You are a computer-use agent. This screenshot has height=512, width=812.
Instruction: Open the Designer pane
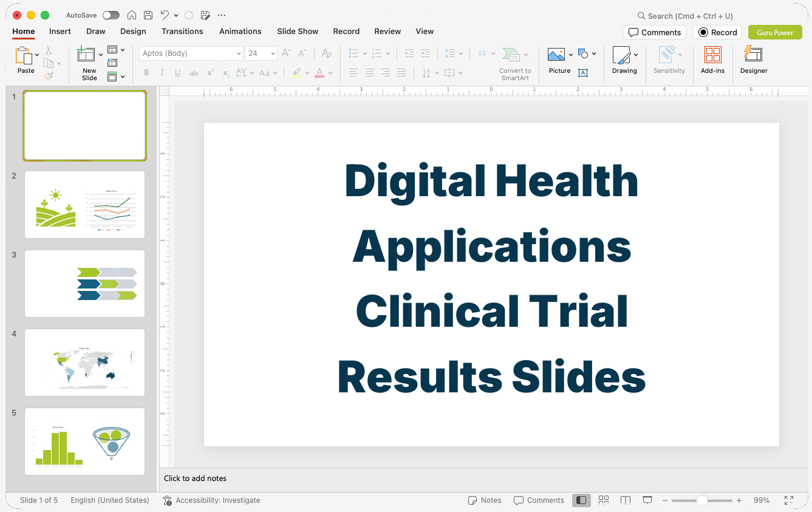coord(754,60)
